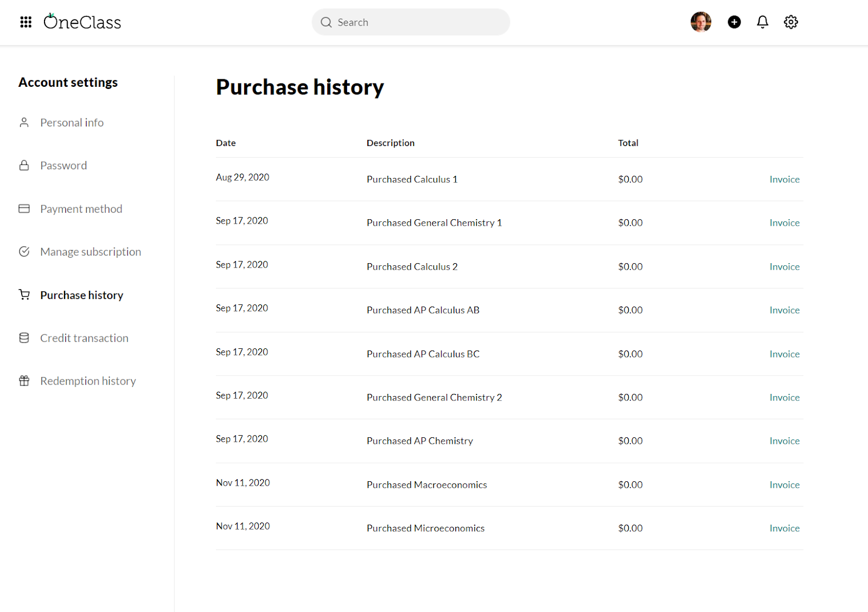Click the shopping cart icon in sidebar

coord(24,295)
